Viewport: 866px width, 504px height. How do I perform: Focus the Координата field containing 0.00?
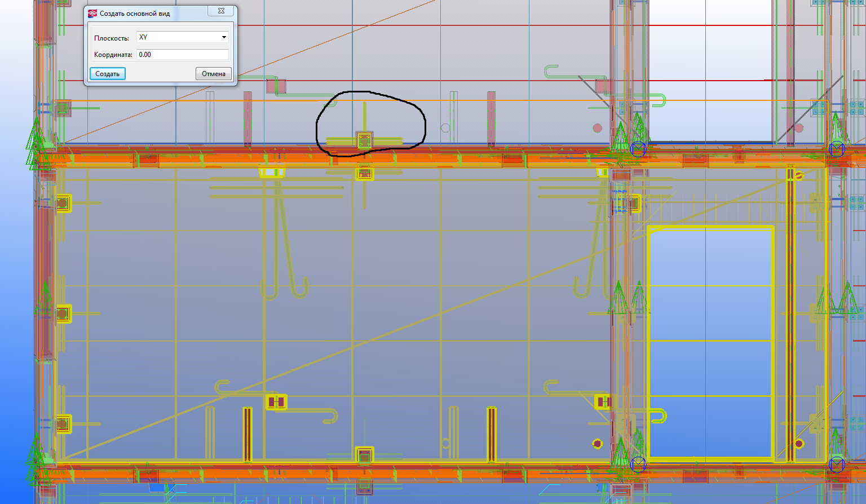pyautogui.click(x=183, y=55)
